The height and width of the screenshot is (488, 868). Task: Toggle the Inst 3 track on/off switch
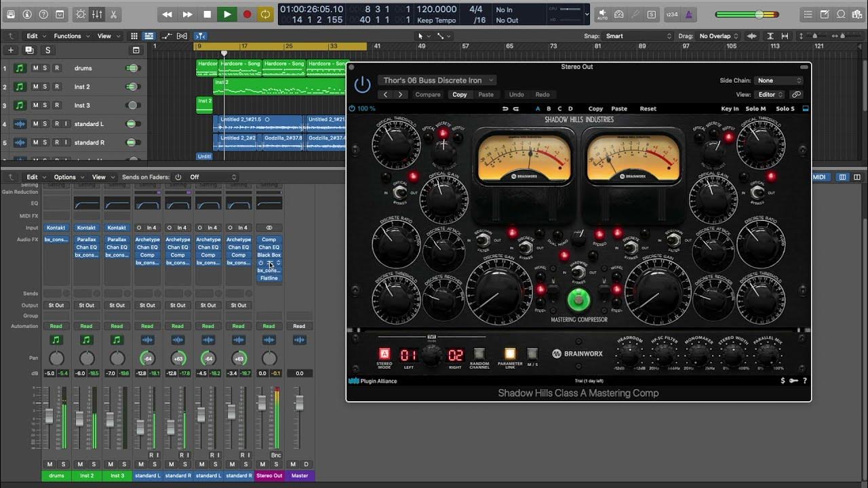pyautogui.click(x=133, y=105)
